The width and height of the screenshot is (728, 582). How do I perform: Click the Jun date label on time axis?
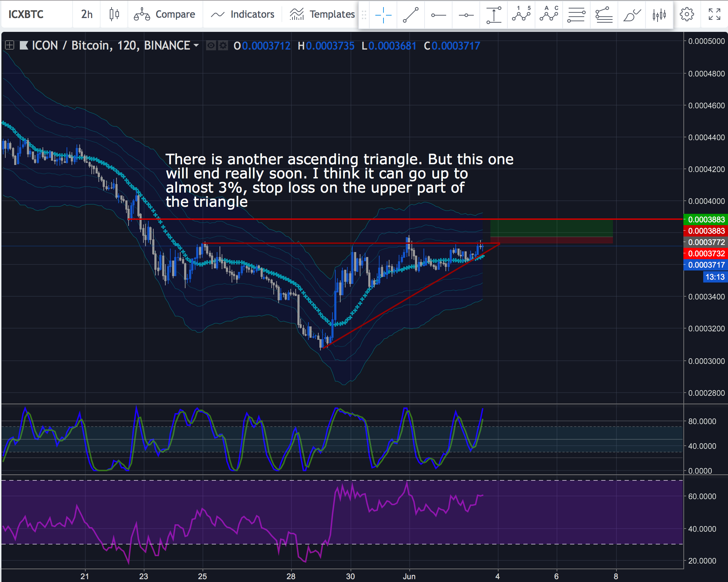coord(409,576)
